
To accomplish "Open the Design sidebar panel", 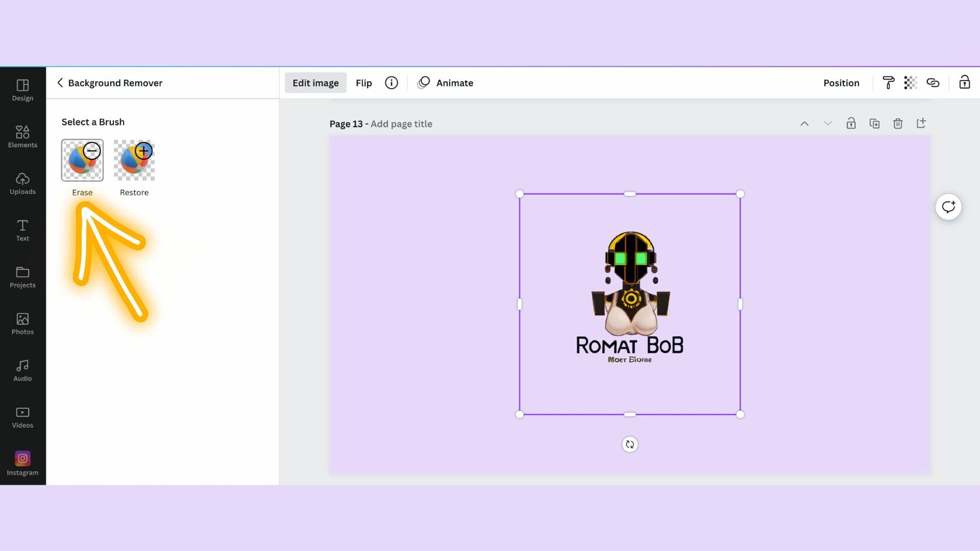I will (x=23, y=90).
